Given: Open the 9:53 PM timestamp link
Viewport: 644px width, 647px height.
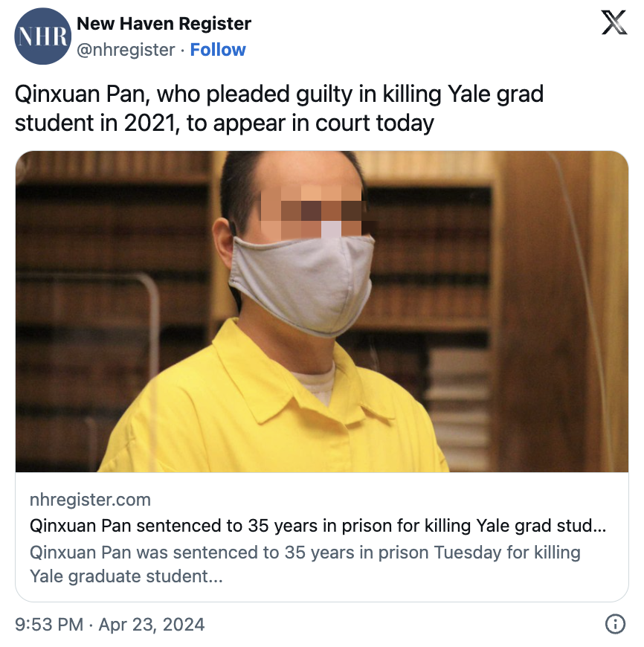Looking at the screenshot, I should [49, 624].
